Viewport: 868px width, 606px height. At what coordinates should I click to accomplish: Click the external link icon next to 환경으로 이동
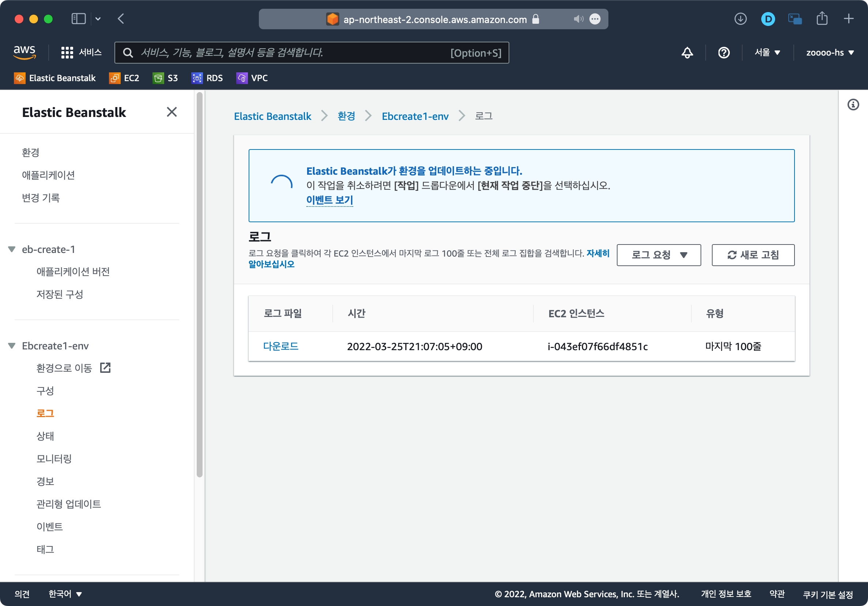[105, 368]
